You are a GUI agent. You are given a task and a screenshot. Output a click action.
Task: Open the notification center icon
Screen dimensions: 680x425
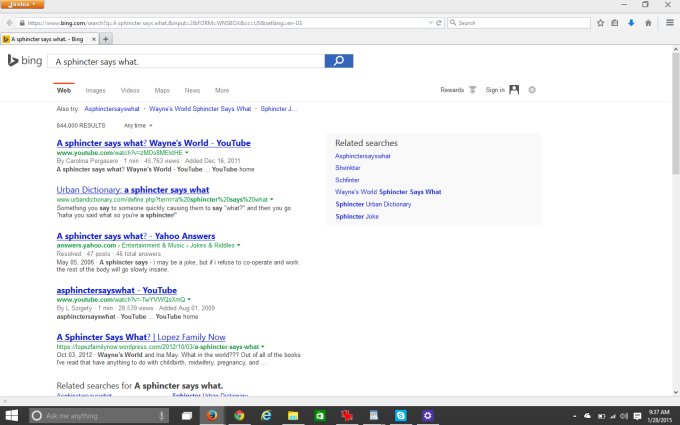[637, 416]
